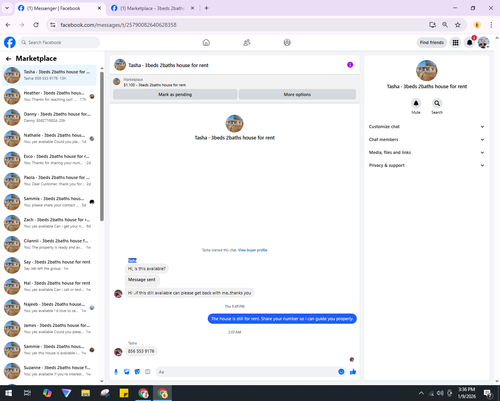Open taskbar clock showing 3:36 PM
The image size is (500, 401).
point(466,393)
